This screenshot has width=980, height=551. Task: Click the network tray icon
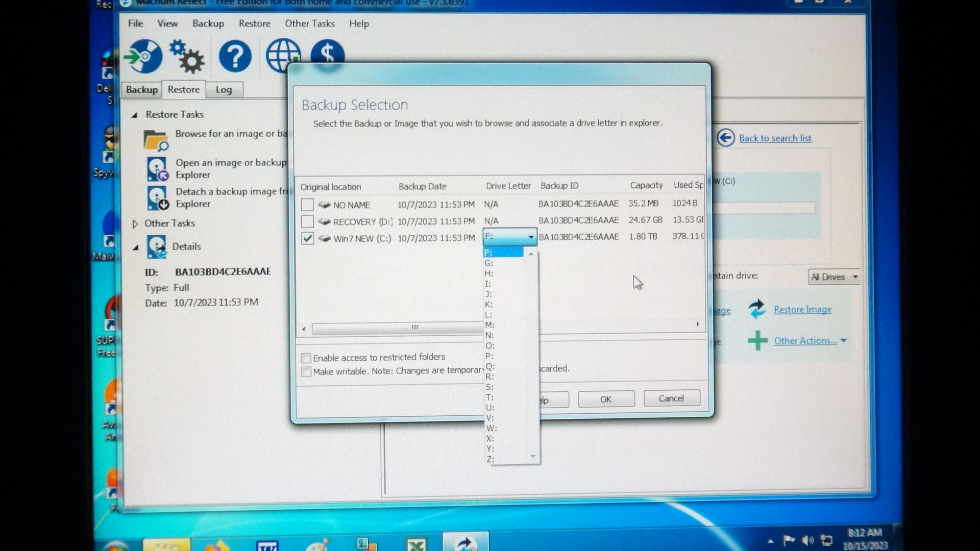click(826, 540)
